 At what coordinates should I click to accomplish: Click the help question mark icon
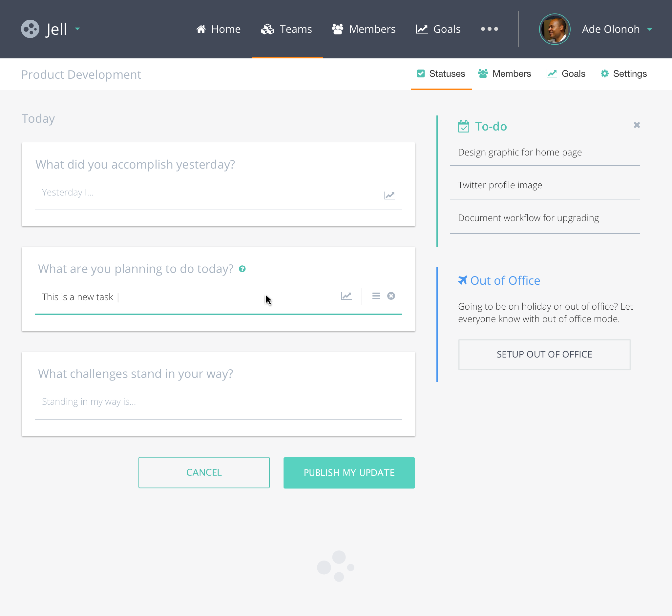(242, 269)
